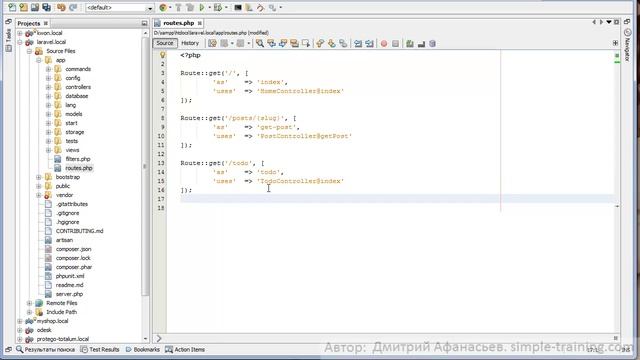Image resolution: width=640 pixels, height=360 pixels.
Task: Create a new project from main toolbar
Action: click(x=24, y=7)
